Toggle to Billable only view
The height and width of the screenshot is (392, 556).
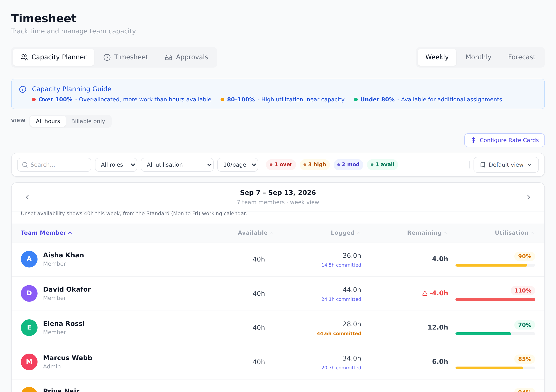click(88, 121)
